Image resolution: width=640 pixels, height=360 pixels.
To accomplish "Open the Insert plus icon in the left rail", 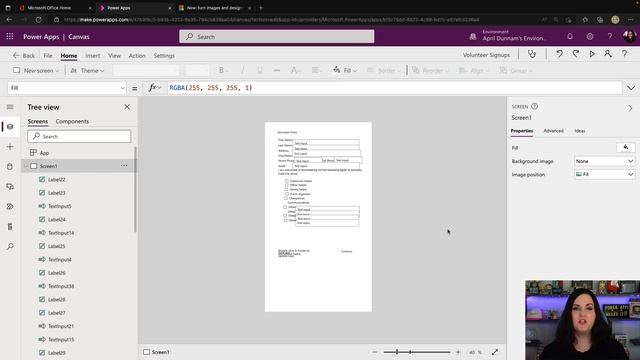I will (10, 147).
